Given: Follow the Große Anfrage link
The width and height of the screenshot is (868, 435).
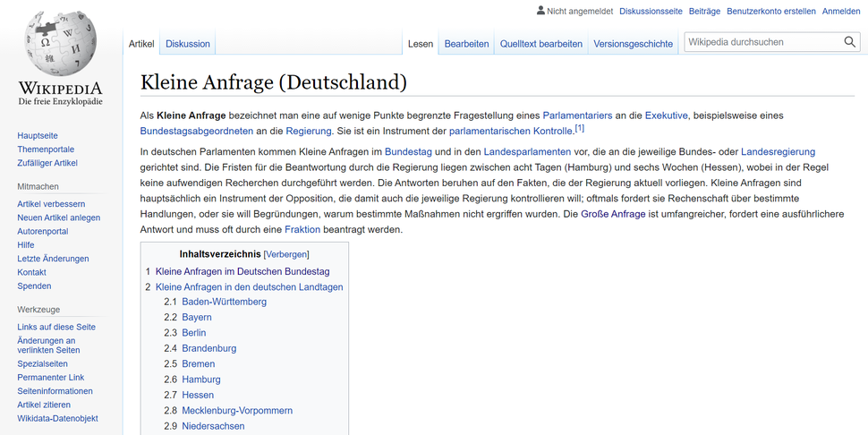Looking at the screenshot, I should 613,214.
